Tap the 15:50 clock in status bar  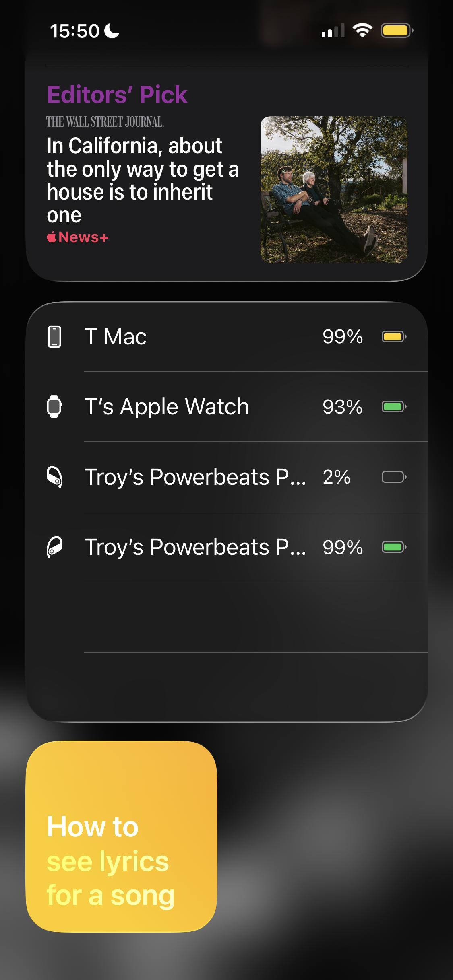pos(74,31)
